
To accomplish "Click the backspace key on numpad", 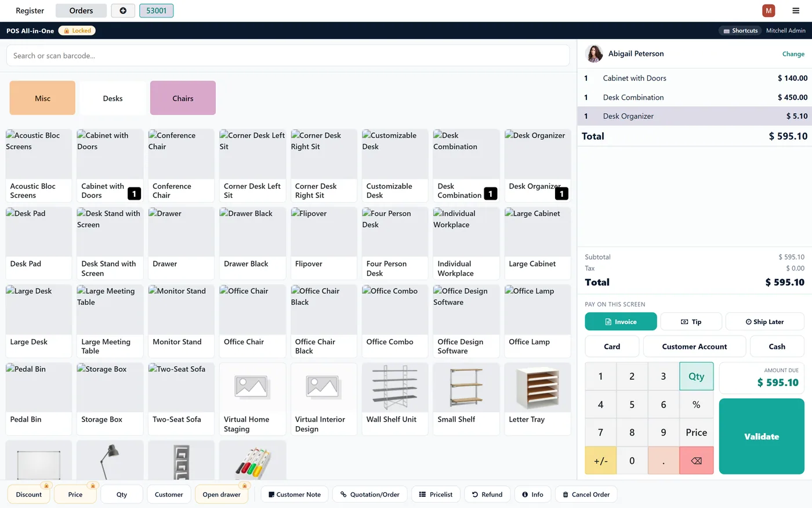I will point(697,460).
